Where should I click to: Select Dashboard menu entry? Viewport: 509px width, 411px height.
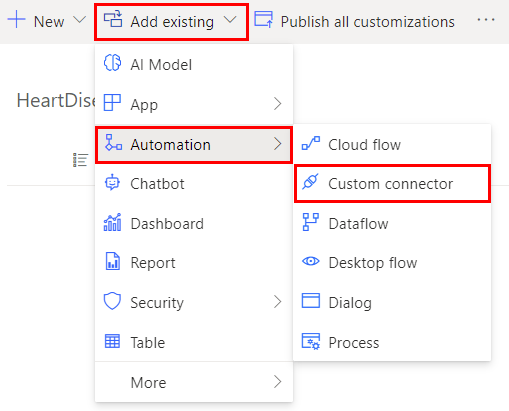(194, 223)
